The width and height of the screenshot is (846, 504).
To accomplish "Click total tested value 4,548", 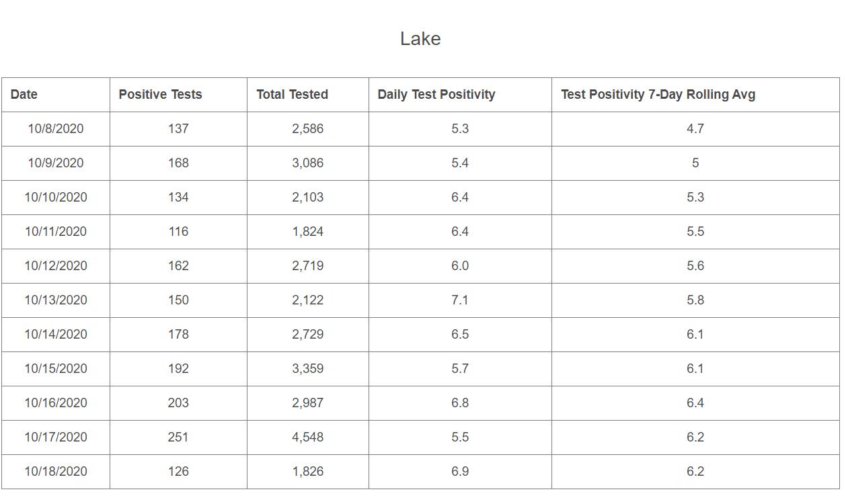I will click(x=307, y=437).
